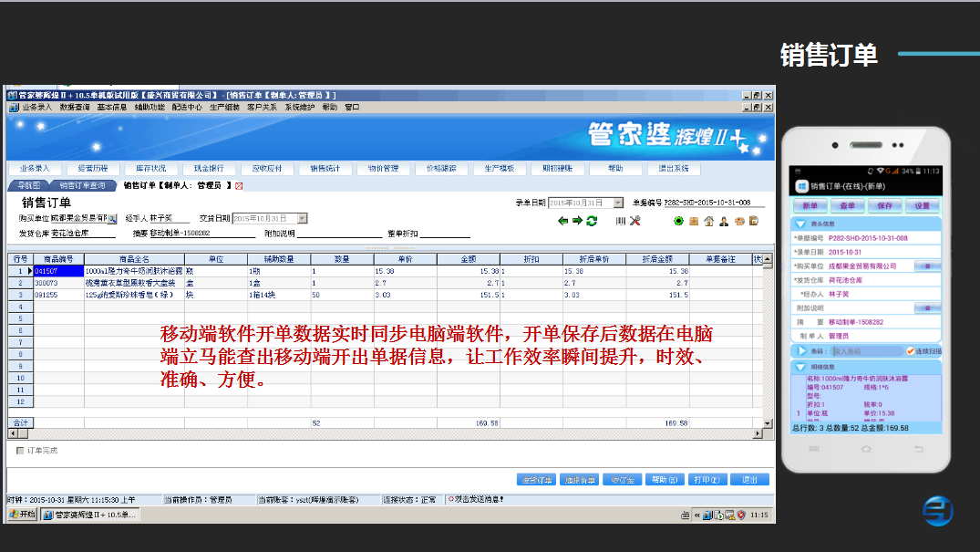Click the app icon in the phone title bar
Screen dimensions: 980x552
801,186
